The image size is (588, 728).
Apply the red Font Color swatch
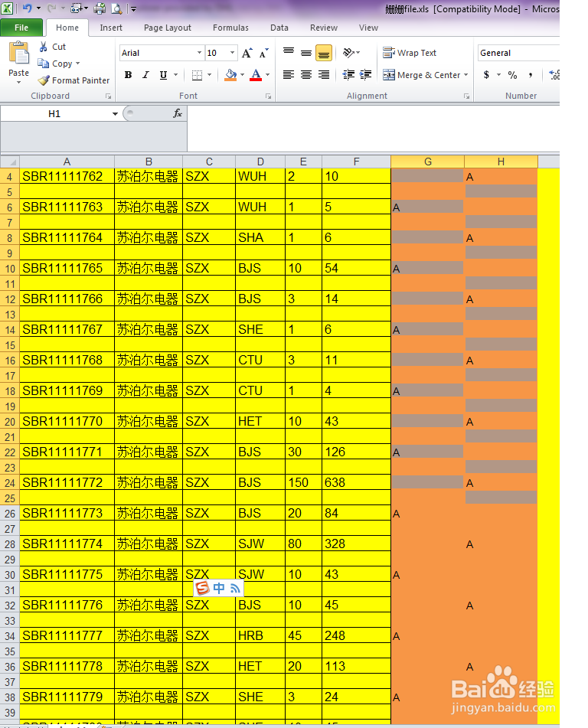256,75
